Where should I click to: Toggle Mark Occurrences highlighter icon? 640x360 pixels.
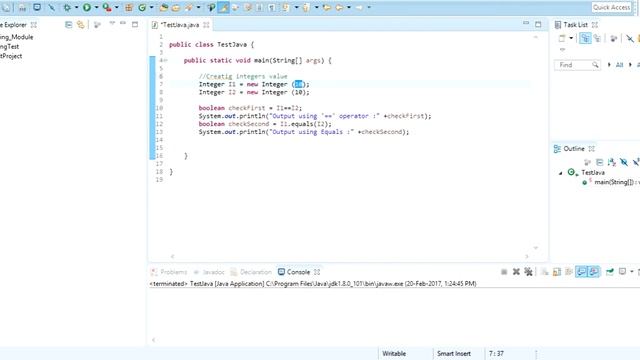[223, 7]
